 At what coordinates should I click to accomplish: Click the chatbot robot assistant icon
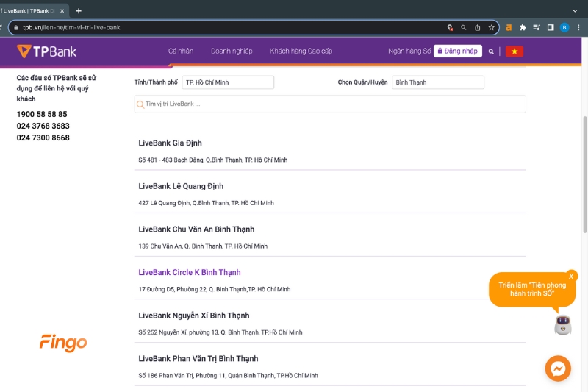pyautogui.click(x=562, y=325)
